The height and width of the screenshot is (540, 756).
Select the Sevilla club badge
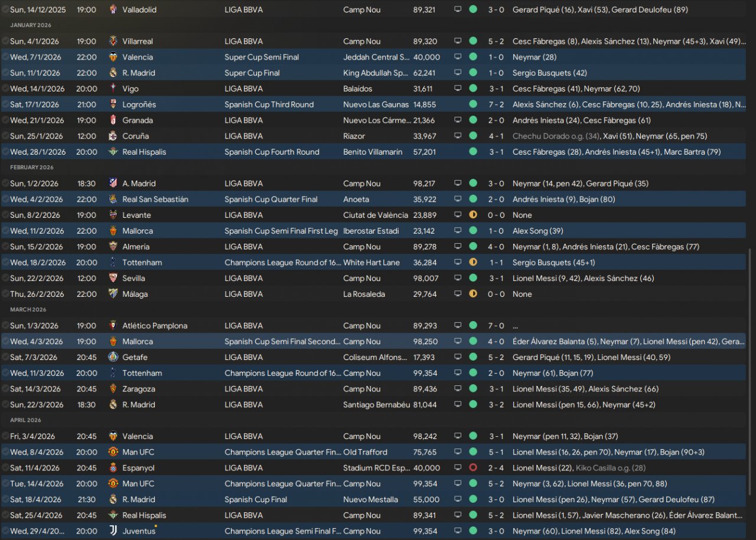pyautogui.click(x=113, y=279)
